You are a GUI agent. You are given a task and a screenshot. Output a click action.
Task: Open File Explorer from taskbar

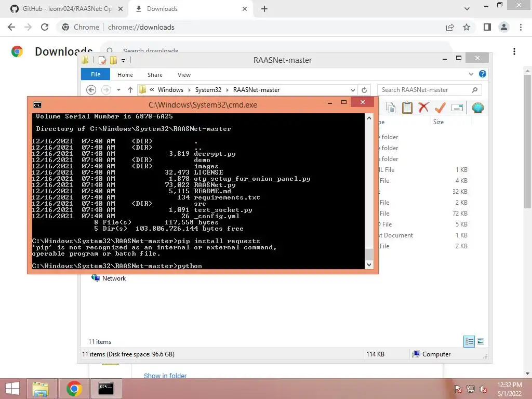[41, 389]
